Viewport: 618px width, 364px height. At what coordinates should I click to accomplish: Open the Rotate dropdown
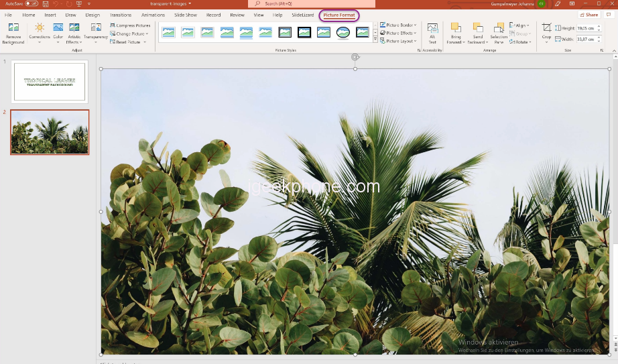click(519, 42)
